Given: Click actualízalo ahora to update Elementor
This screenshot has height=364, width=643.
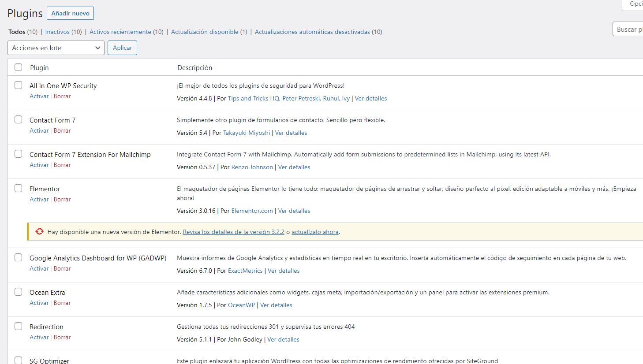Looking at the screenshot, I should click(x=315, y=232).
